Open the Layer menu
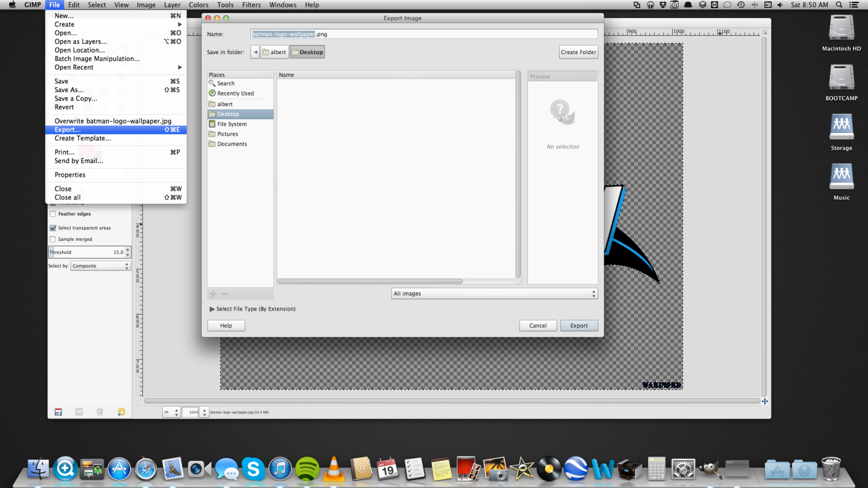The height and width of the screenshot is (488, 868). (x=173, y=5)
